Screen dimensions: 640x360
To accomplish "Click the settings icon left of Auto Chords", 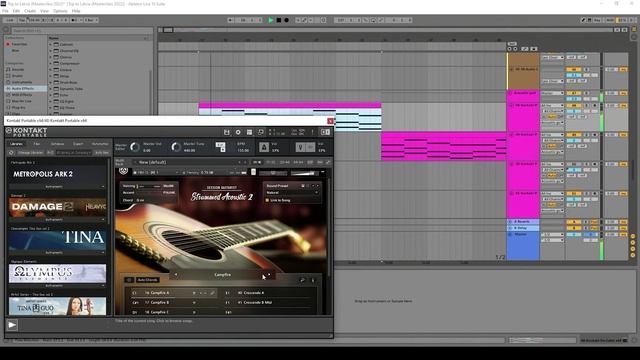I will tap(129, 280).
